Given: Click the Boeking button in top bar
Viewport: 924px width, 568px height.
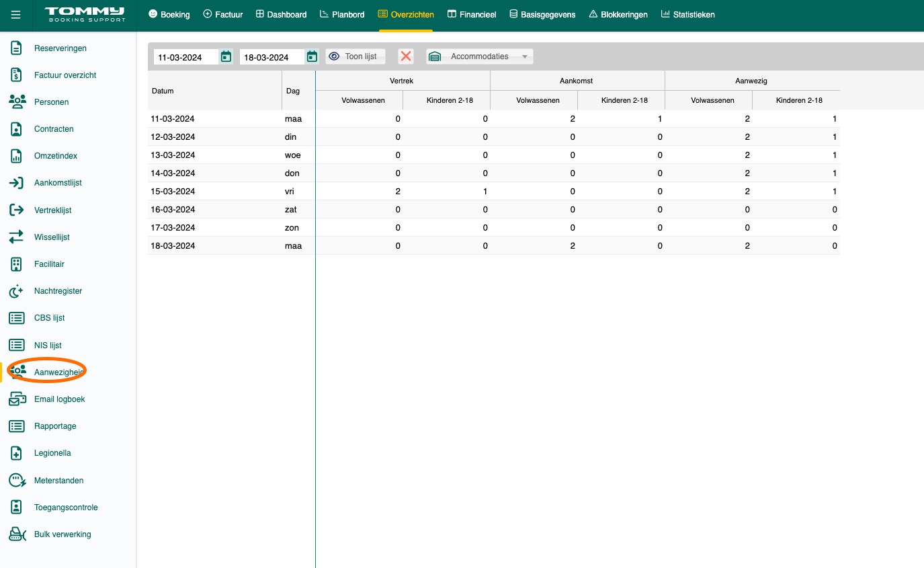Looking at the screenshot, I should (169, 14).
